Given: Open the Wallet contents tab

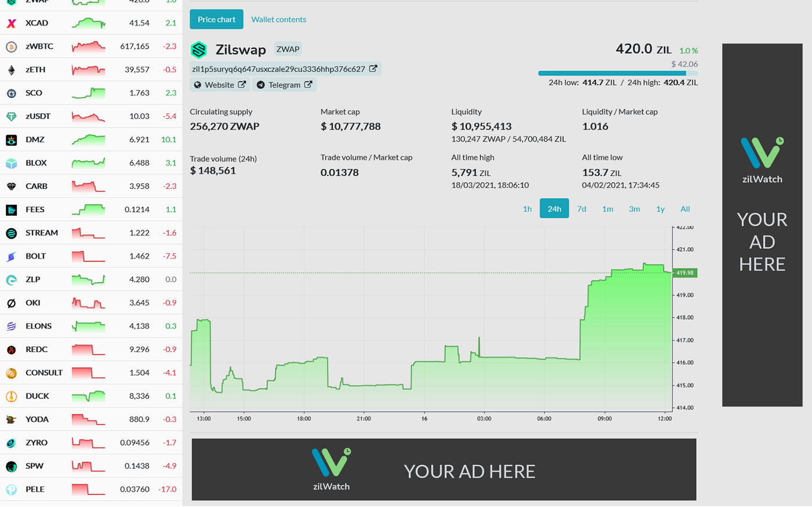Looking at the screenshot, I should [x=278, y=19].
